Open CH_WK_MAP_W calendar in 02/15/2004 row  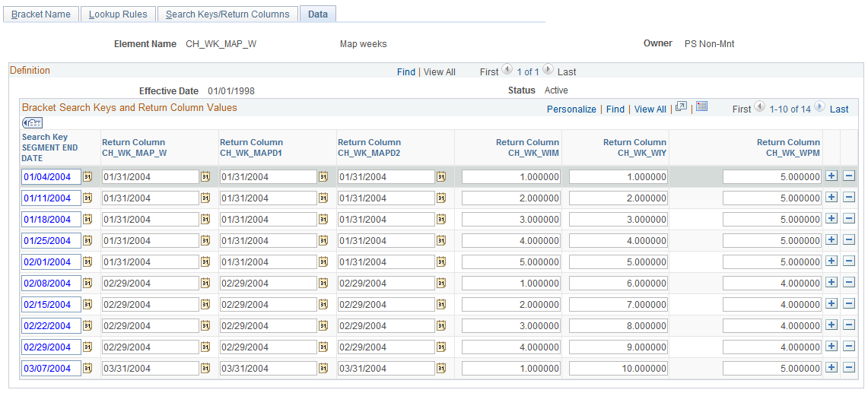point(205,304)
